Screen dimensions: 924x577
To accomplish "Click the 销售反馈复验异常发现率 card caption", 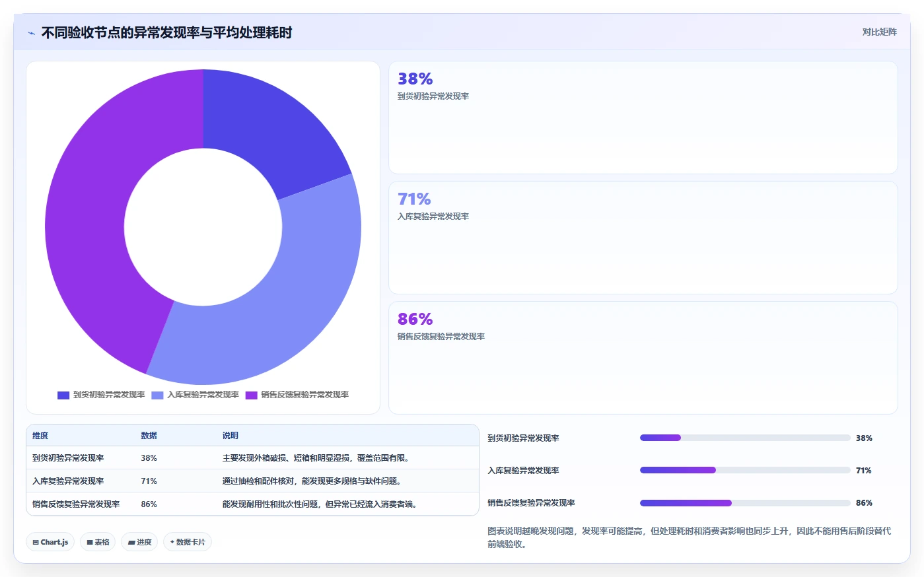I will click(x=441, y=337).
